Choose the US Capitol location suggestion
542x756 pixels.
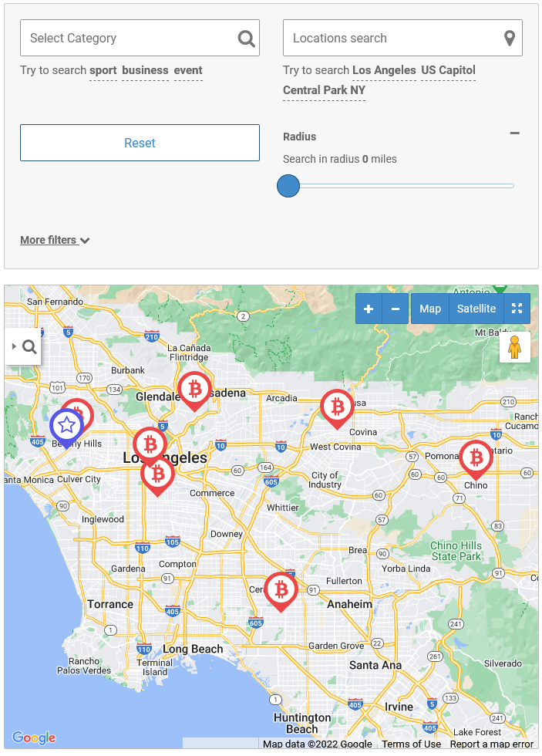tap(448, 70)
